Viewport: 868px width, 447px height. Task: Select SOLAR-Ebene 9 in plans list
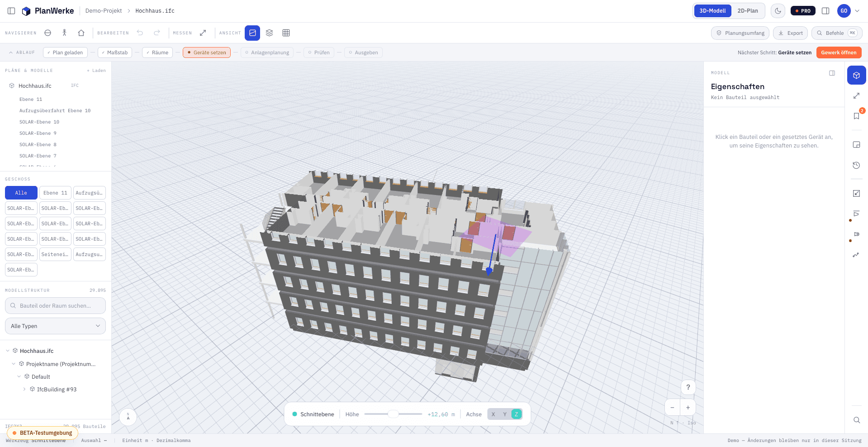point(38,133)
